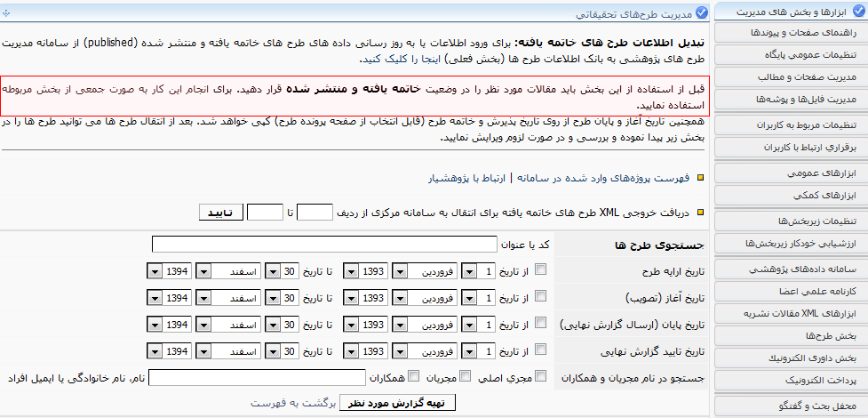
Task: Select بخش داوری الکترونیك from sidebar menu
Action: [791, 358]
